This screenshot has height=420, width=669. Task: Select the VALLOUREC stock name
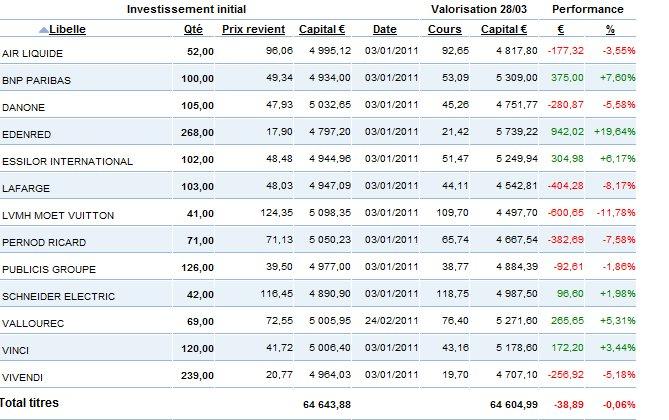33,323
